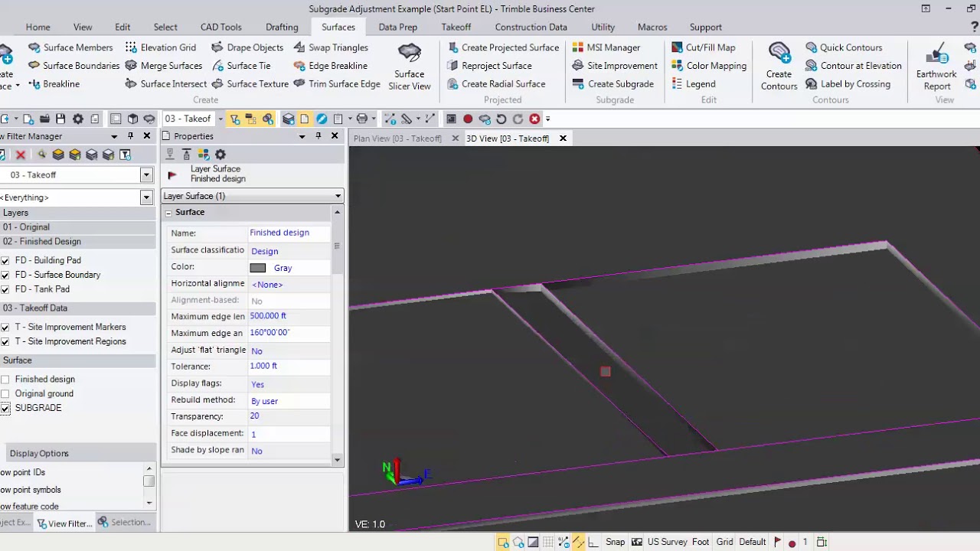Image resolution: width=980 pixels, height=551 pixels.
Task: Open the 03 - Takeoff view filter dropdown
Action: (146, 175)
